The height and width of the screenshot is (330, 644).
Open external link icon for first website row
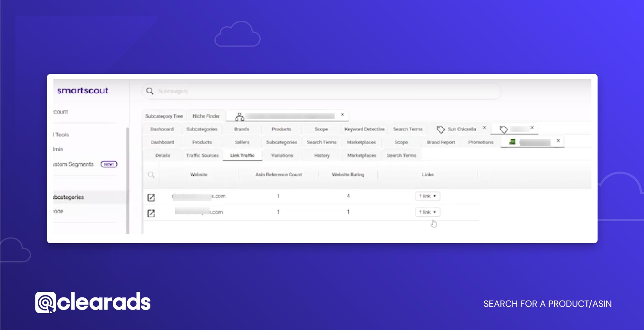151,197
